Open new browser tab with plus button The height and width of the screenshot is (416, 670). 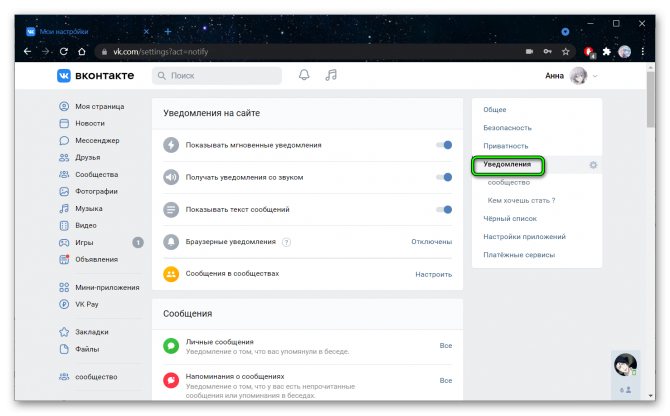tap(168, 32)
